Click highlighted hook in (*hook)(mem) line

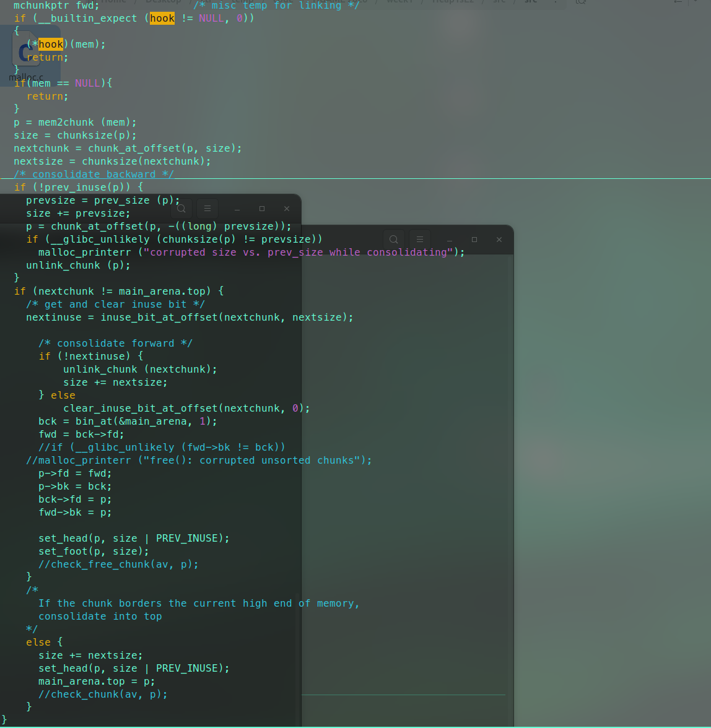point(51,45)
